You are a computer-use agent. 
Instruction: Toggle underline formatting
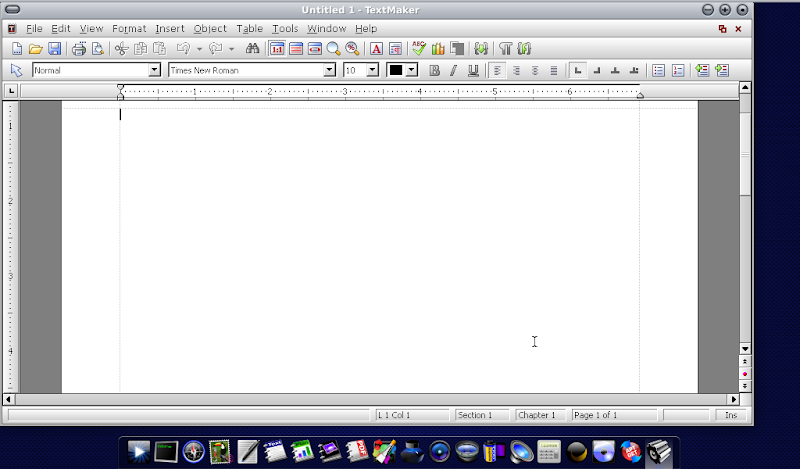pos(473,70)
